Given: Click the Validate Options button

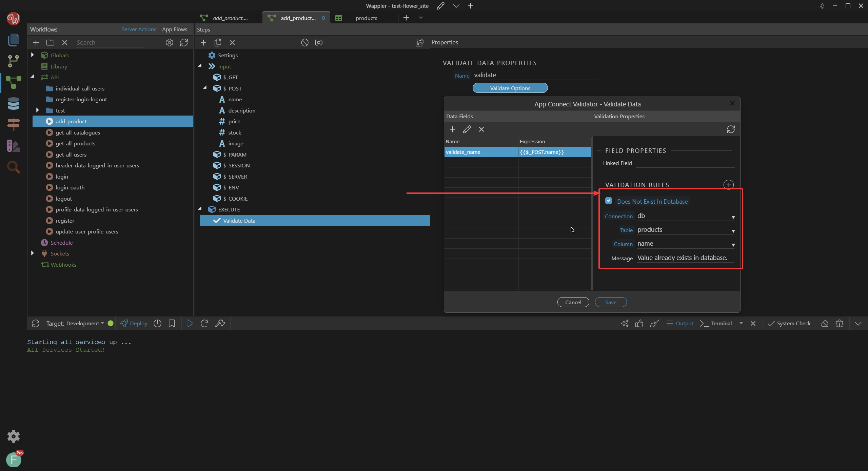Looking at the screenshot, I should pyautogui.click(x=510, y=88).
